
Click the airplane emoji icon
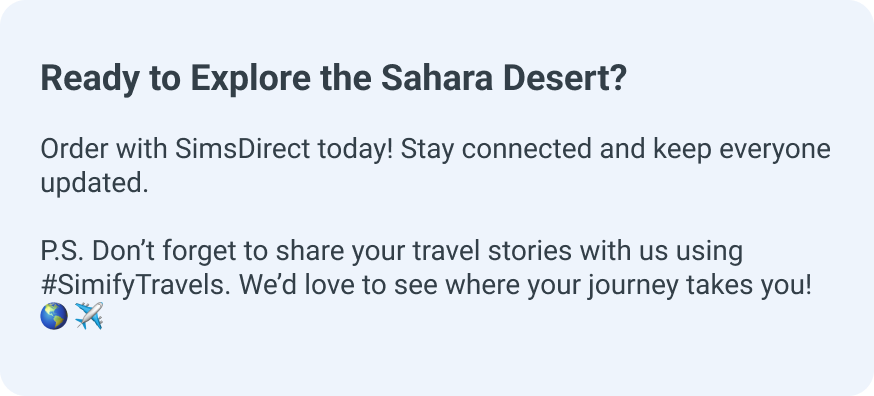[89, 316]
